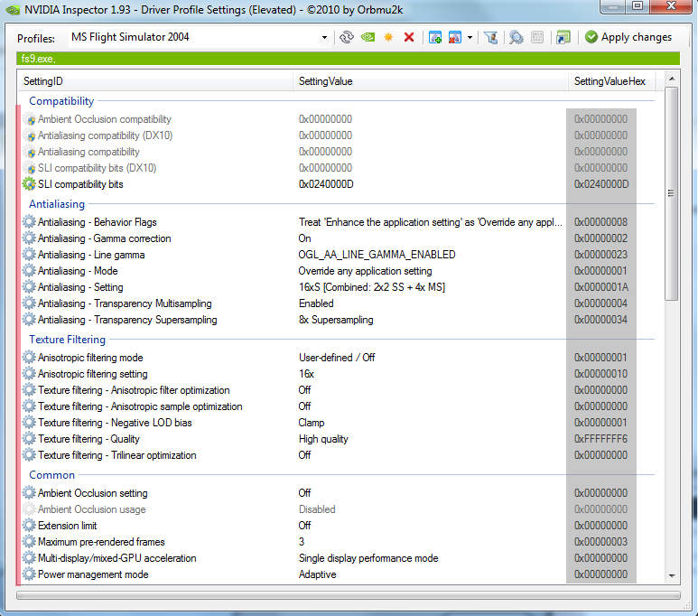This screenshot has height=616, width=698.
Task: Select Texture filtering - Negative LOD bias label
Action: coord(115,422)
